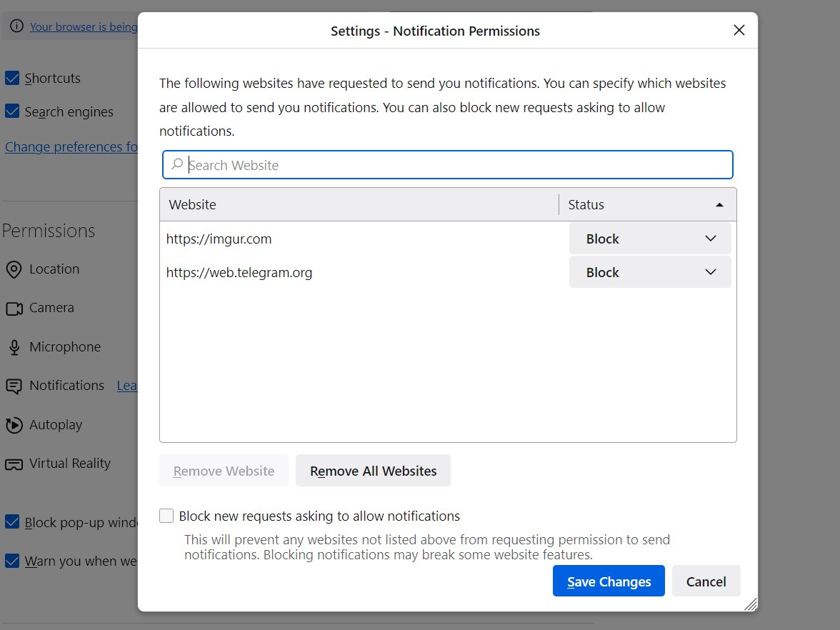Click the Microphone permission icon
The height and width of the screenshot is (630, 840).
tap(14, 348)
